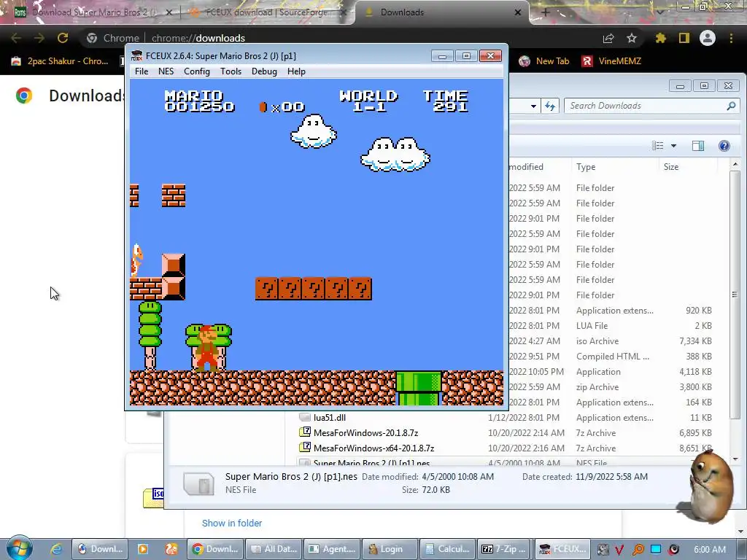
Task: Click the LUA File type cell
Action: click(x=592, y=326)
